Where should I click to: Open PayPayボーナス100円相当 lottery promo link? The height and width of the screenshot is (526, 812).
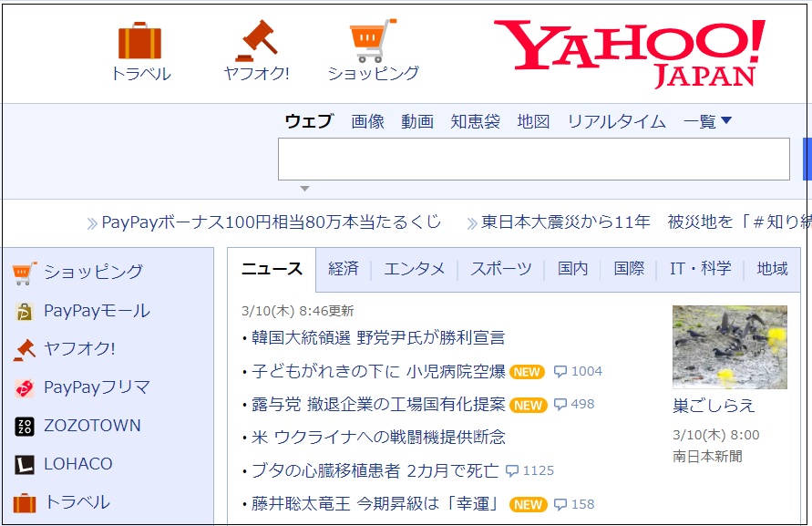(272, 222)
